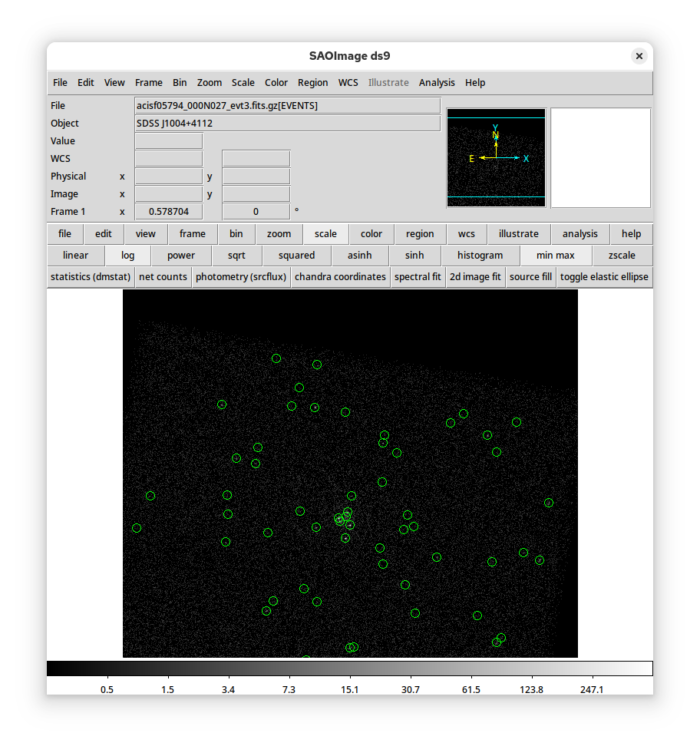700x746 pixels.
Task: Click the Physical x field
Action: [169, 177]
